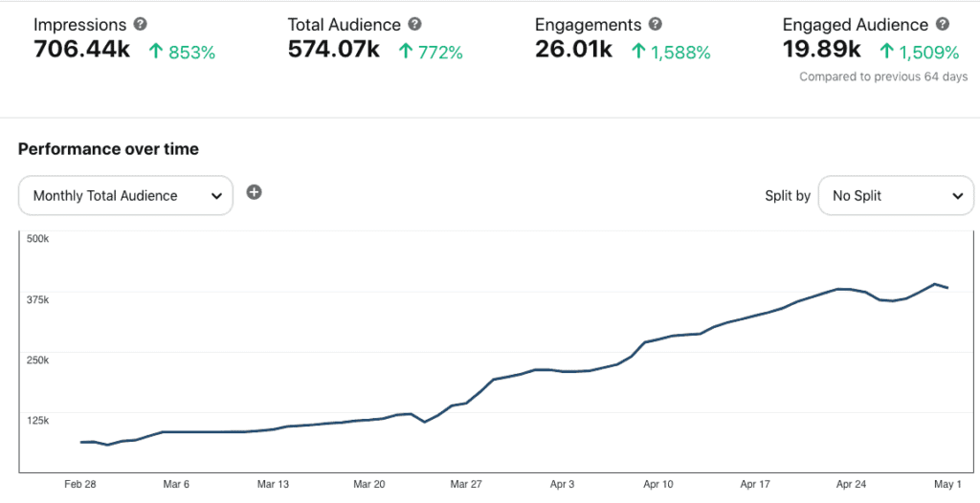Open the Total Audience help tooltip icon
The image size is (980, 503).
415,24
